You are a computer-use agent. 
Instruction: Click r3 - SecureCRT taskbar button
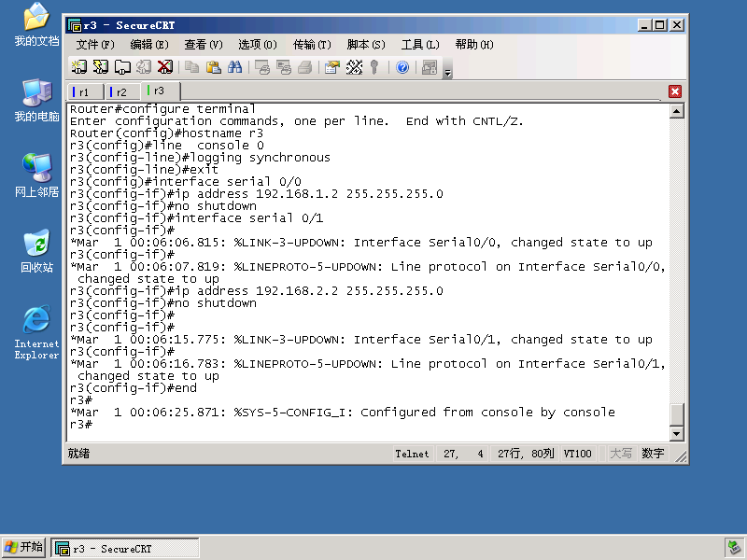[125, 548]
